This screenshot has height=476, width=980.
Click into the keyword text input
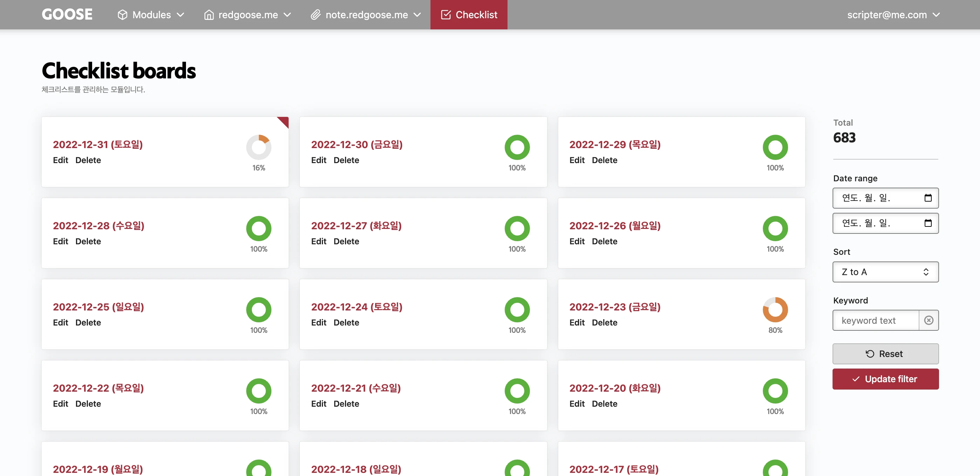[876, 321]
